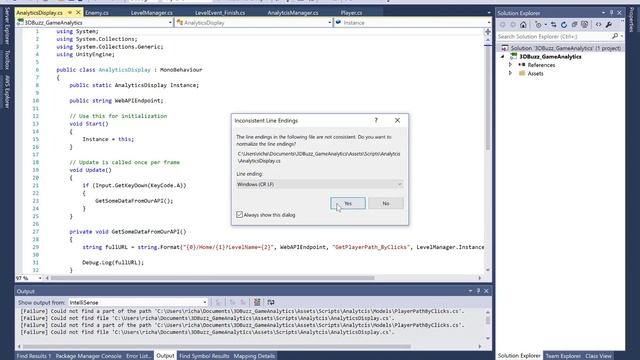
Task: Switch to the LevelManager.cs tab
Action: point(151,13)
